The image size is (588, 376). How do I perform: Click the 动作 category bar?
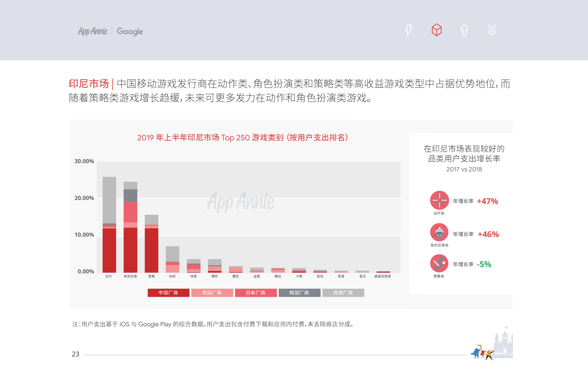click(109, 225)
